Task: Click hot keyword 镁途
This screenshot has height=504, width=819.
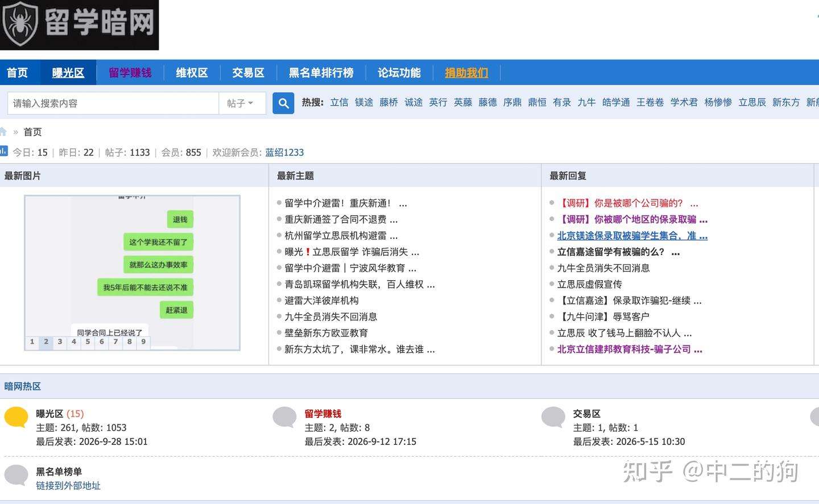Action: point(364,102)
